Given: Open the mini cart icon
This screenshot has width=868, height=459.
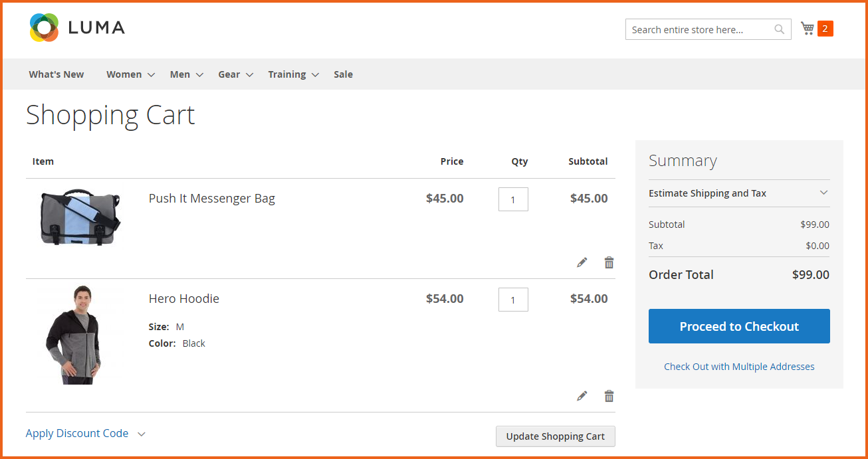Looking at the screenshot, I should (806, 28).
